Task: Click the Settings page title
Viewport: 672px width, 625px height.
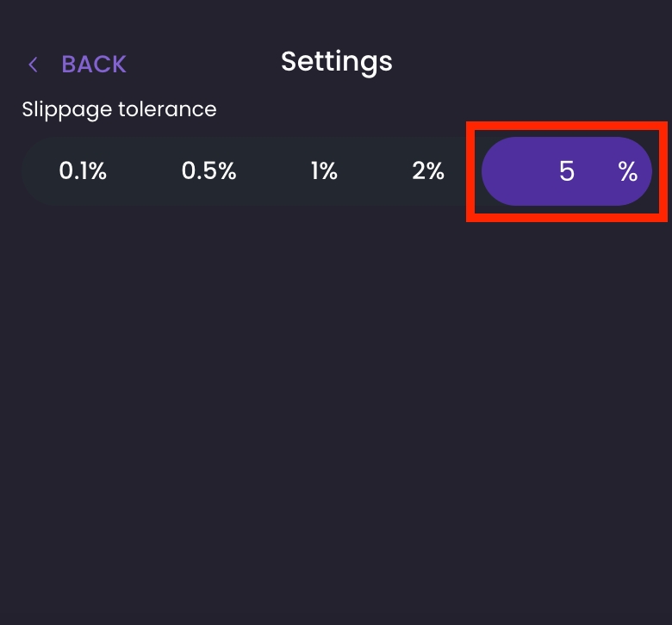Action: click(x=336, y=61)
